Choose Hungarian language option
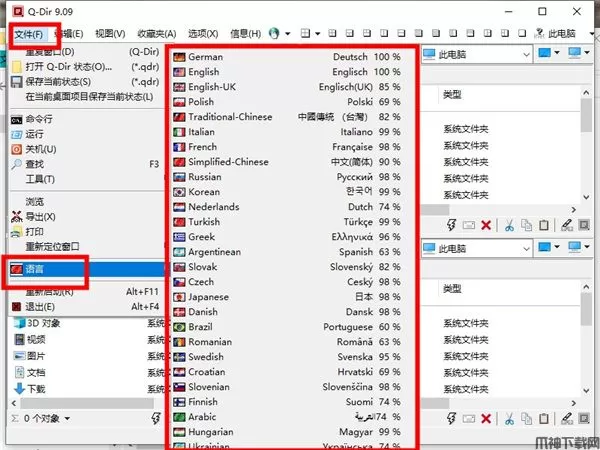This screenshot has width=600, height=450. tap(287, 432)
